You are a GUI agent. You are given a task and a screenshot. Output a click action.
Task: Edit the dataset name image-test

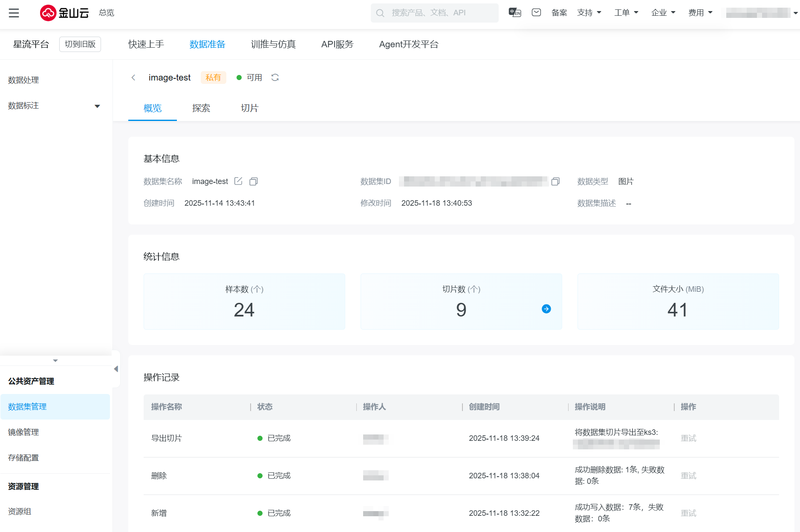click(x=238, y=181)
